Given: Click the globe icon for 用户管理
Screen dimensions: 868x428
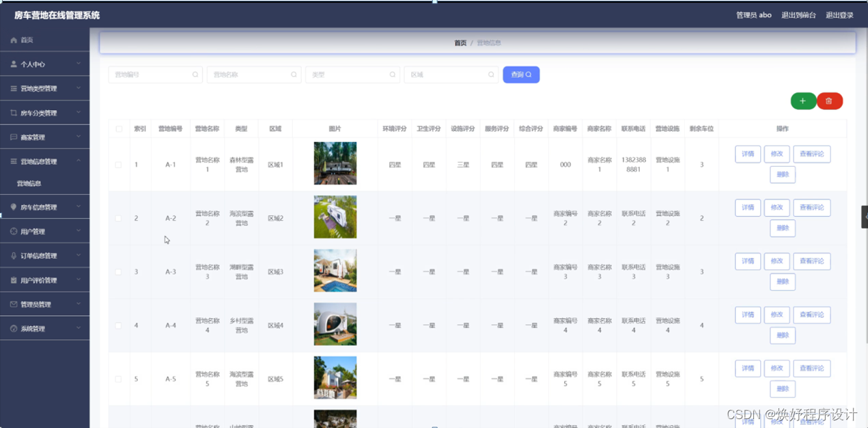Looking at the screenshot, I should tap(14, 231).
